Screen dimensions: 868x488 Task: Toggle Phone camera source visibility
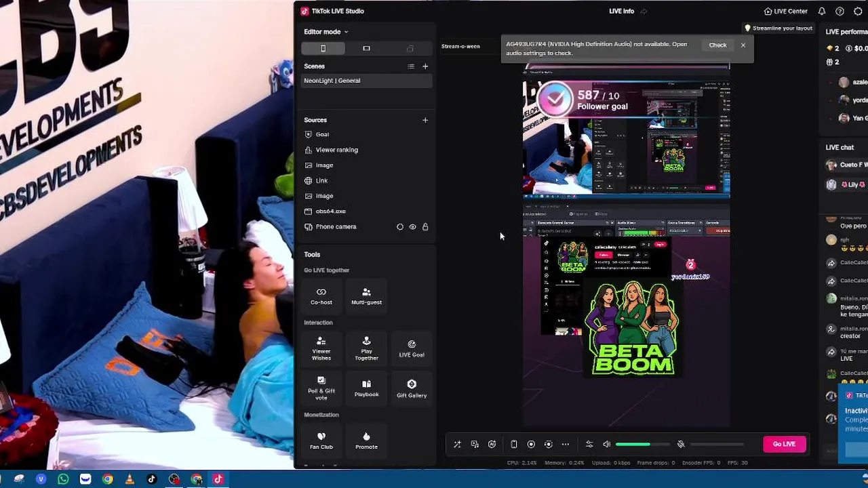(x=412, y=227)
